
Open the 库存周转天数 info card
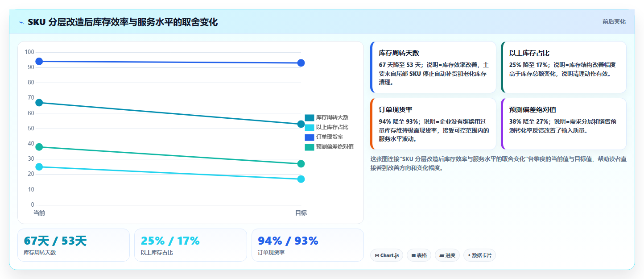tap(433, 67)
